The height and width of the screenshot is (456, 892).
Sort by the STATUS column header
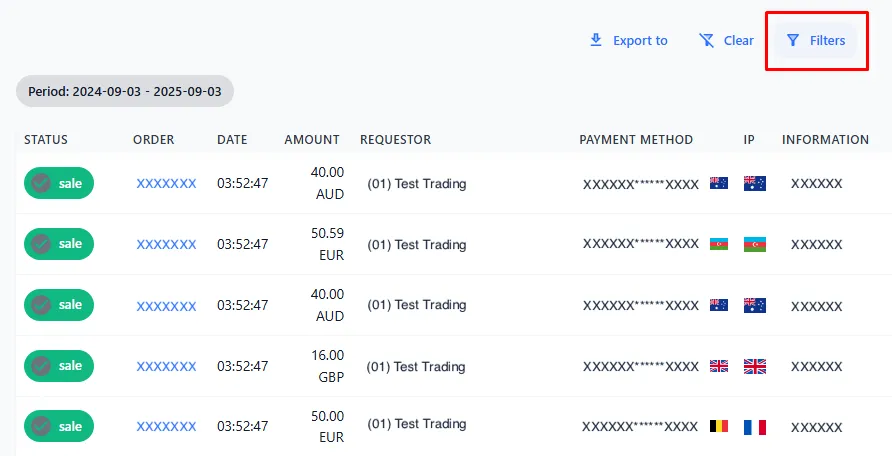[46, 140]
